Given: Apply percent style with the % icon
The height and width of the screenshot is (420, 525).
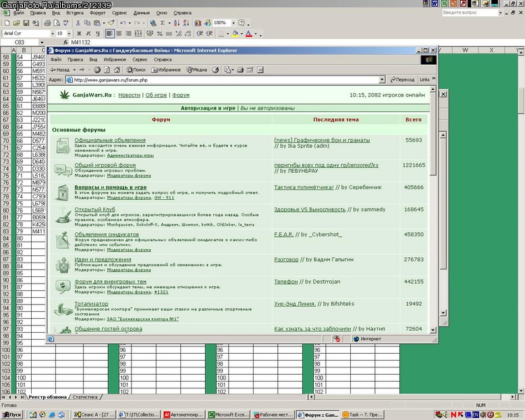Looking at the screenshot, I should pyautogui.click(x=160, y=34).
